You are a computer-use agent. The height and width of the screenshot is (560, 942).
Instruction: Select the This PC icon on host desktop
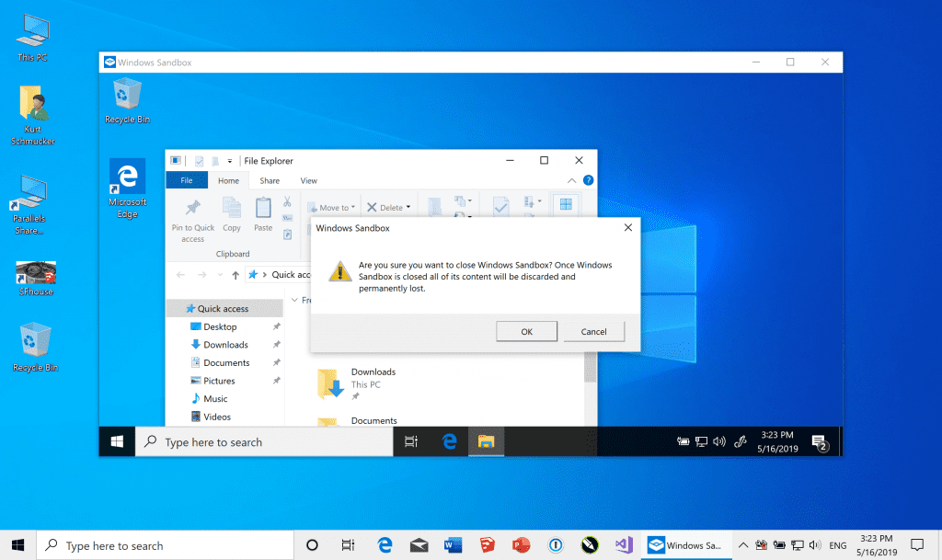click(32, 38)
